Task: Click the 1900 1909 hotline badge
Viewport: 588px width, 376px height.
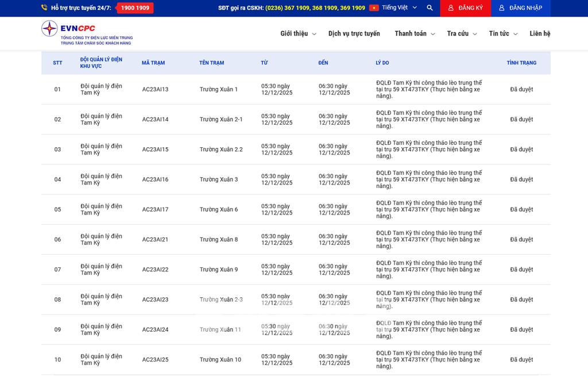Action: click(x=135, y=8)
